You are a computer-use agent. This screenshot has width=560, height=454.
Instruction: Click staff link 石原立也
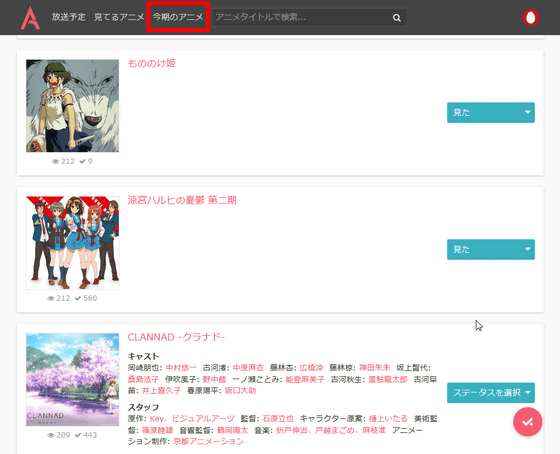tap(278, 418)
